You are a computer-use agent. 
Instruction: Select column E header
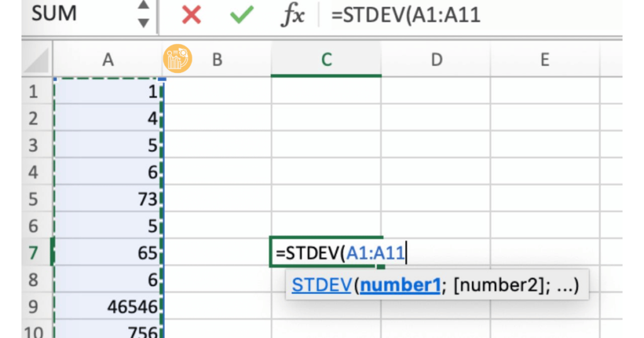pyautogui.click(x=545, y=60)
